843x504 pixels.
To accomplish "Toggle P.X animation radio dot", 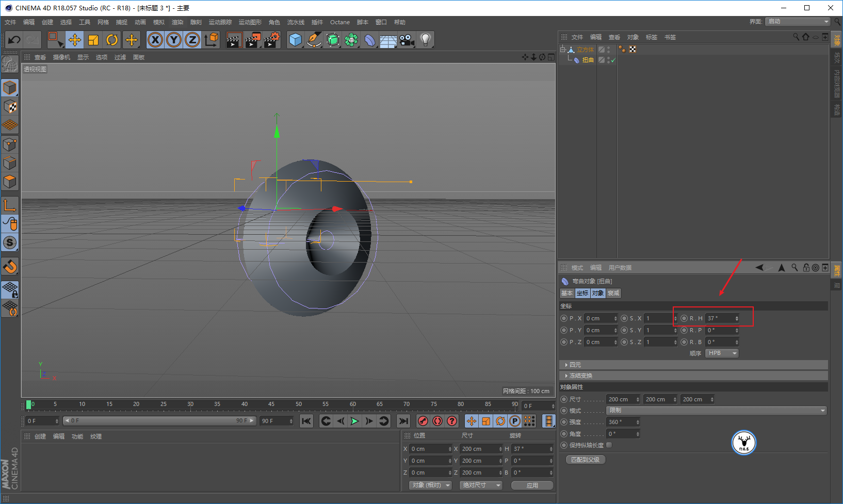I will [x=564, y=318].
